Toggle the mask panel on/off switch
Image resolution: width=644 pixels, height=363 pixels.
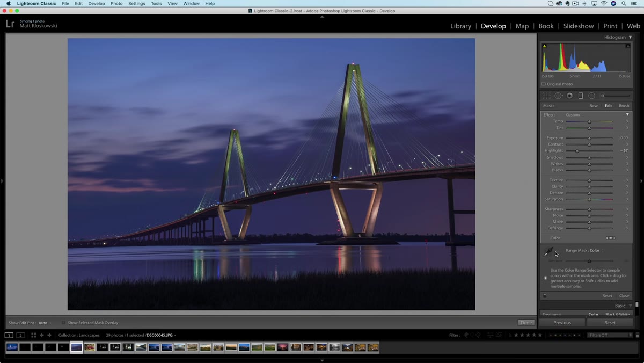(x=545, y=295)
